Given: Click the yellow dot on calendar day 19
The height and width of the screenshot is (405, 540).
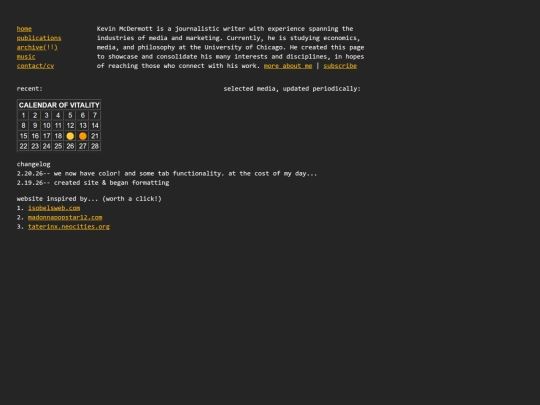Looking at the screenshot, I should 70,136.
